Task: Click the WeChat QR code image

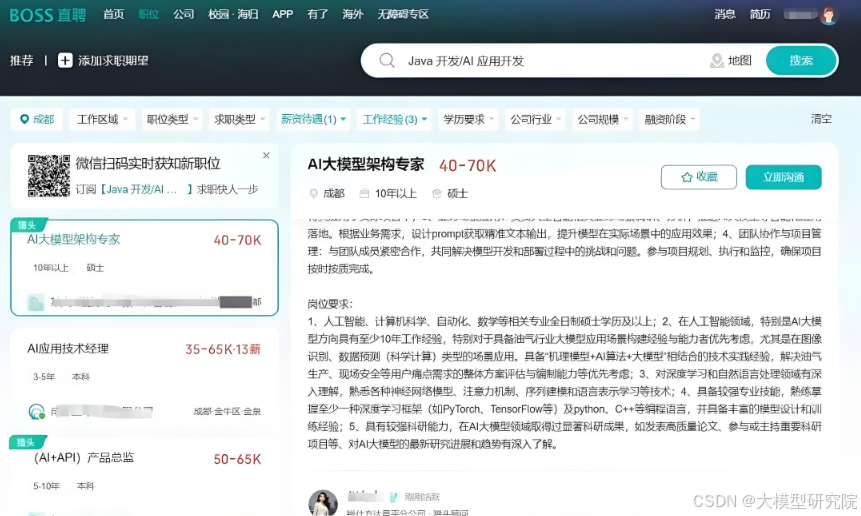Action: pos(49,176)
